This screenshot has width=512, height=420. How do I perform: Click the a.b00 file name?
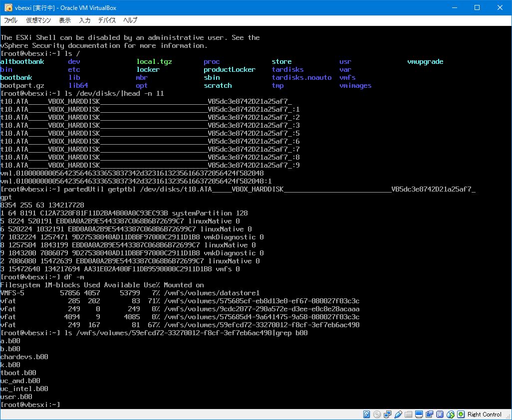pyautogui.click(x=10, y=341)
